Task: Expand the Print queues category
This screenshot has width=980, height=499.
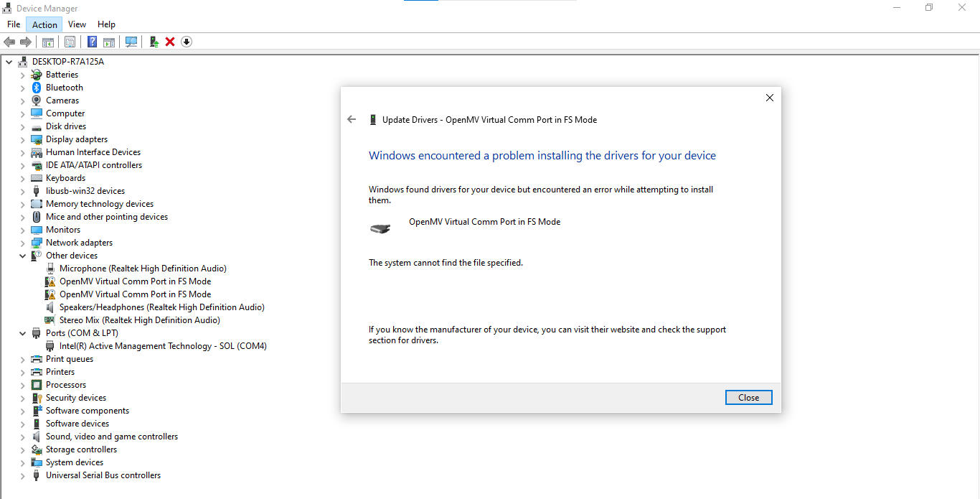Action: click(22, 359)
